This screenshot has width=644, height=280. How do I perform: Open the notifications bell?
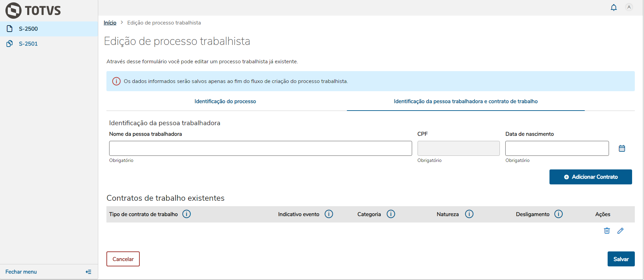tap(614, 7)
